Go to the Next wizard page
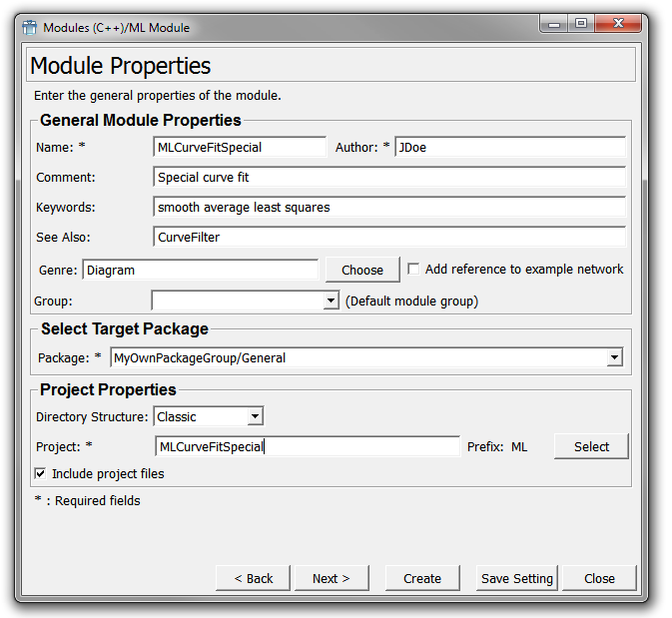This screenshot has width=672, height=618. pos(332,578)
